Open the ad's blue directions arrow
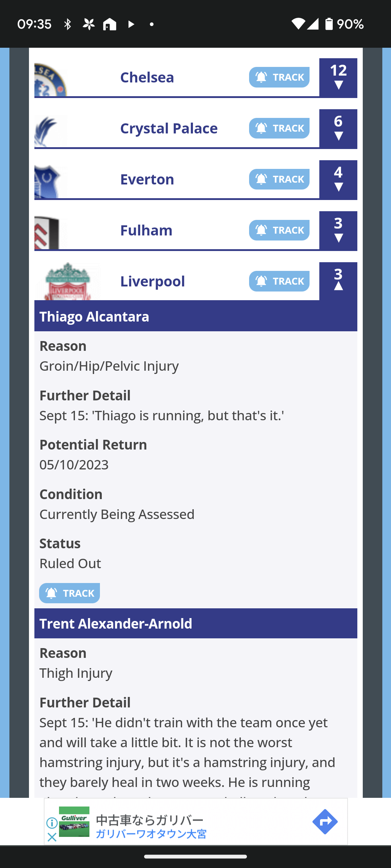The width and height of the screenshot is (391, 868). click(325, 822)
